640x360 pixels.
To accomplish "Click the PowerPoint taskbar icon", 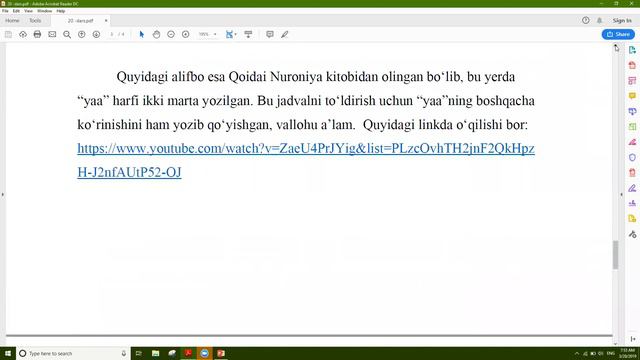I will click(x=221, y=353).
